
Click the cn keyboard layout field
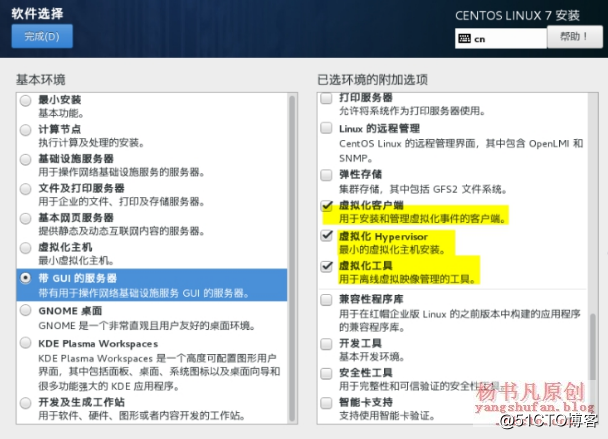click(x=501, y=39)
